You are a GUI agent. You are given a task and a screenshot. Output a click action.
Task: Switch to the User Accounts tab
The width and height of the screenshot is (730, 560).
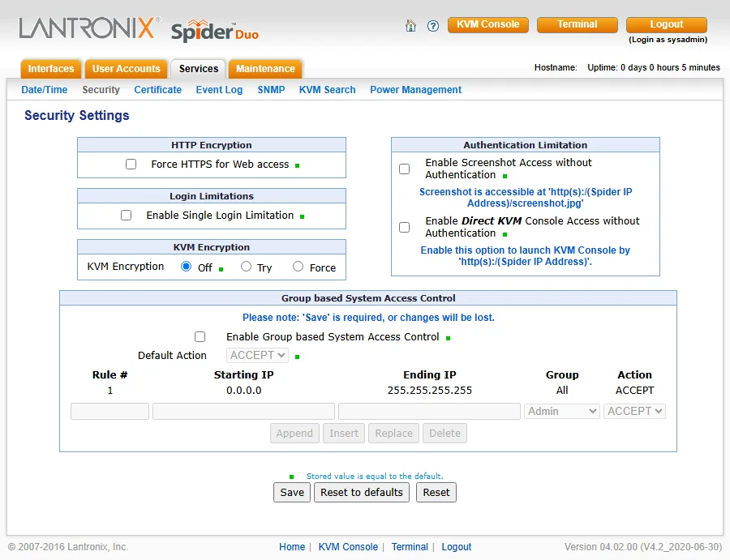tap(126, 69)
